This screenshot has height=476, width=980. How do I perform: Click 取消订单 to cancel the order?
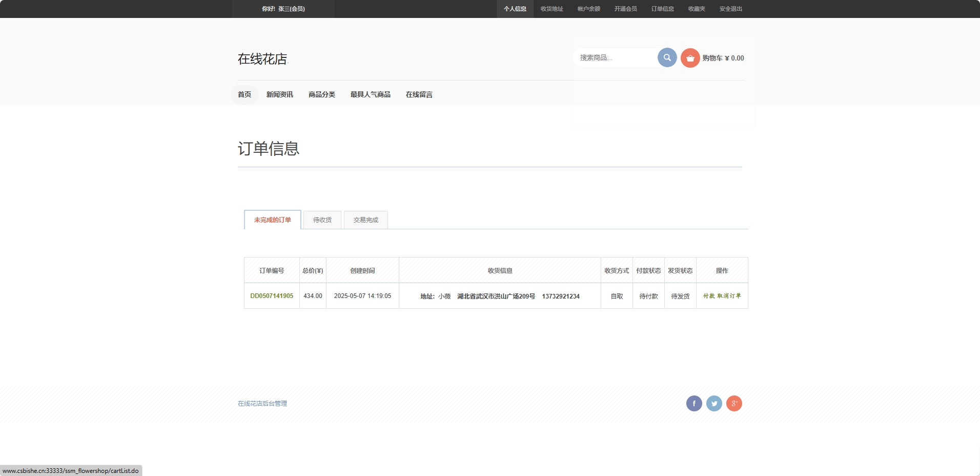[x=728, y=296]
